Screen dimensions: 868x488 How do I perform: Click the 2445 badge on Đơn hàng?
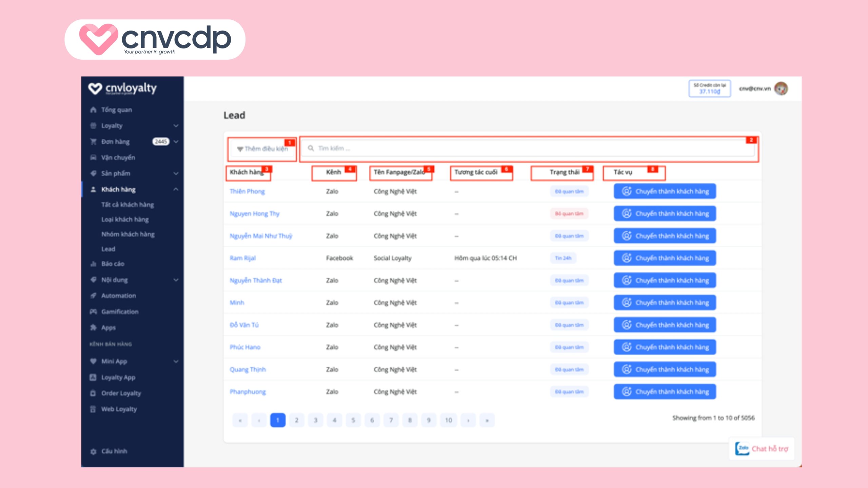pos(161,142)
